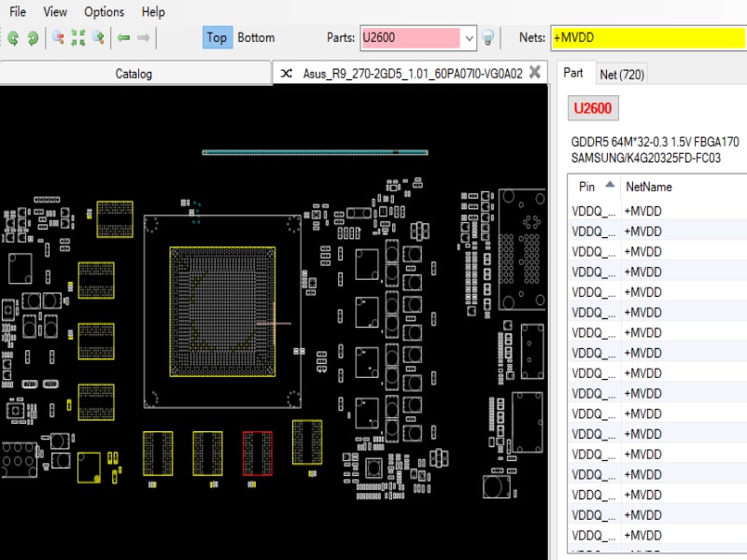Rotate the board view counter-clockwise
The width and height of the screenshot is (747, 560).
tap(13, 37)
